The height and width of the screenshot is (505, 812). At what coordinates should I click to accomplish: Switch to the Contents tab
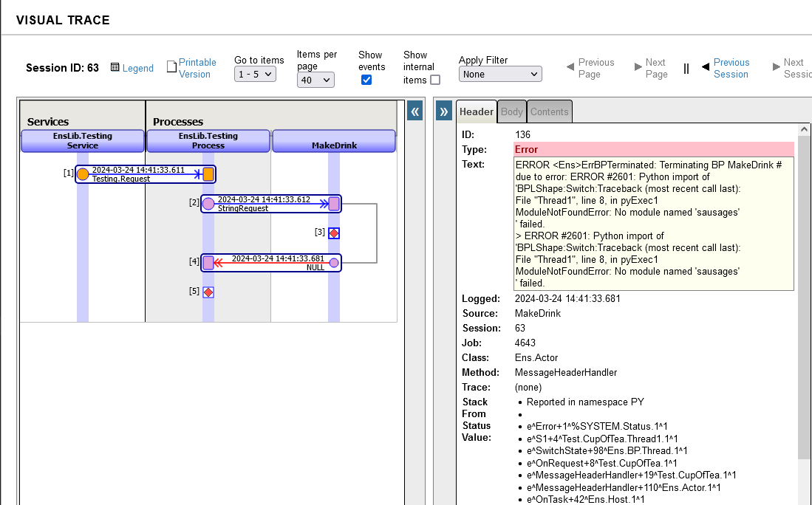pyautogui.click(x=550, y=112)
